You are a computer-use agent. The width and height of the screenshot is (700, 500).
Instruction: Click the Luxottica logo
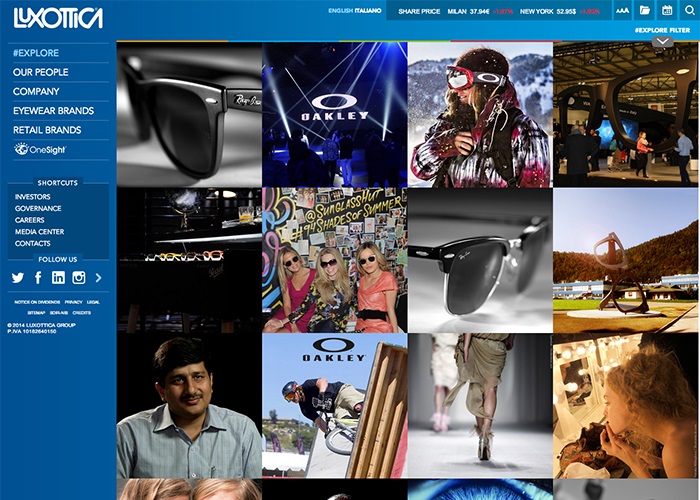point(58,18)
